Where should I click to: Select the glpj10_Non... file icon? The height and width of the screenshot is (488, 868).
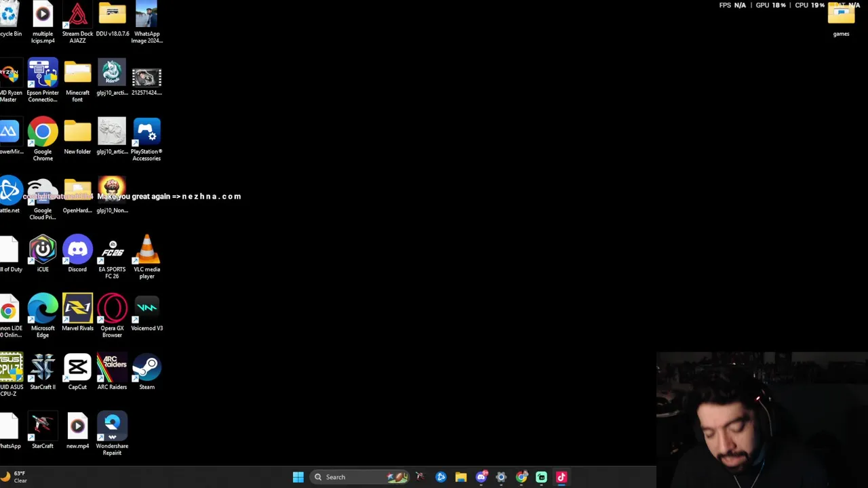tap(112, 196)
